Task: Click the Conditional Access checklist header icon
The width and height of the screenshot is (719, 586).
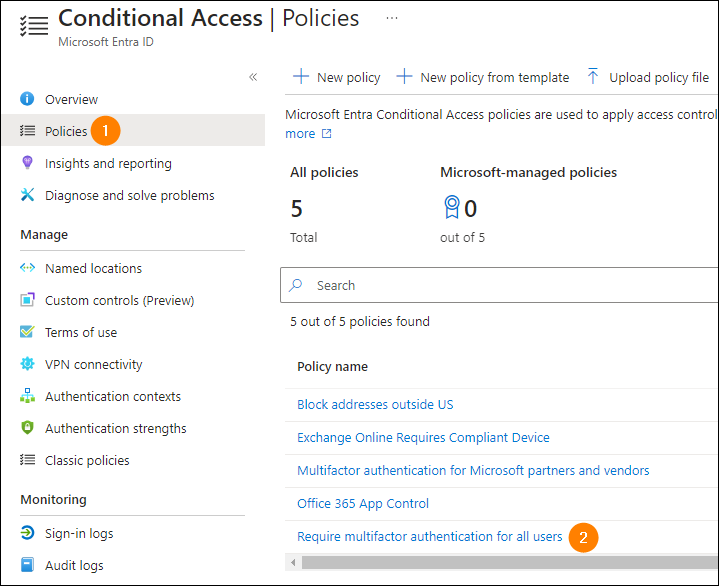Action: point(34,26)
